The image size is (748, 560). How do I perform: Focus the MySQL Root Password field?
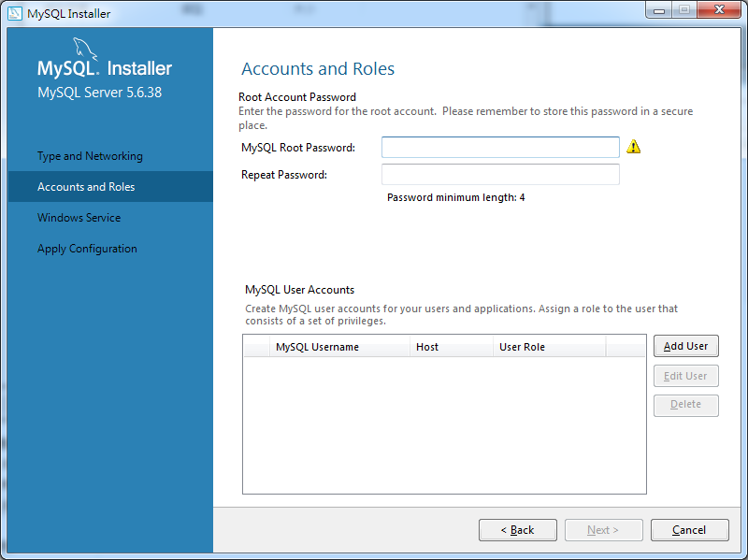[x=500, y=147]
